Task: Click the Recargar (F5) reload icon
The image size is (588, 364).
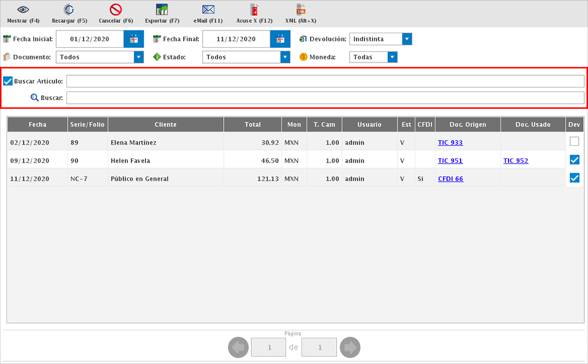Action: [69, 10]
